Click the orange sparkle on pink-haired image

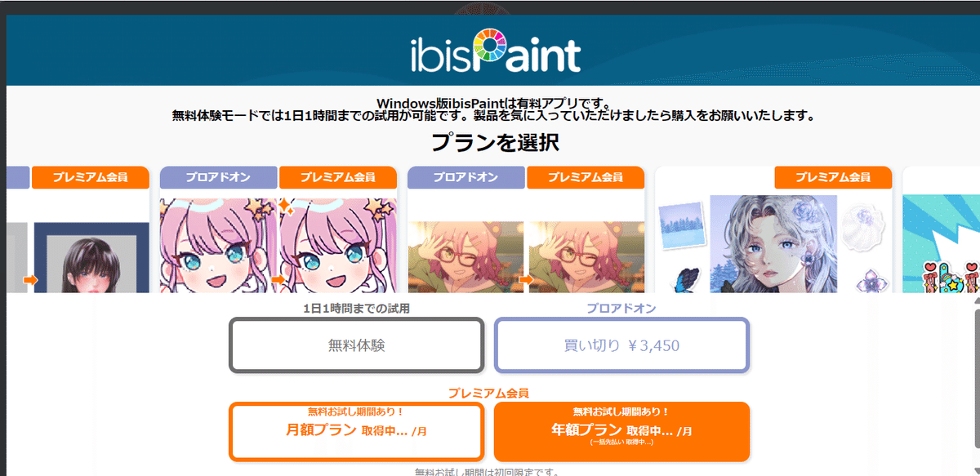click(285, 205)
